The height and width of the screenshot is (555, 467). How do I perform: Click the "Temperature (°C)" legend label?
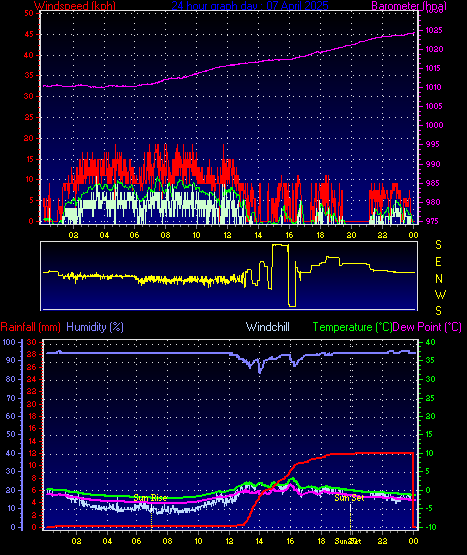[352, 327]
